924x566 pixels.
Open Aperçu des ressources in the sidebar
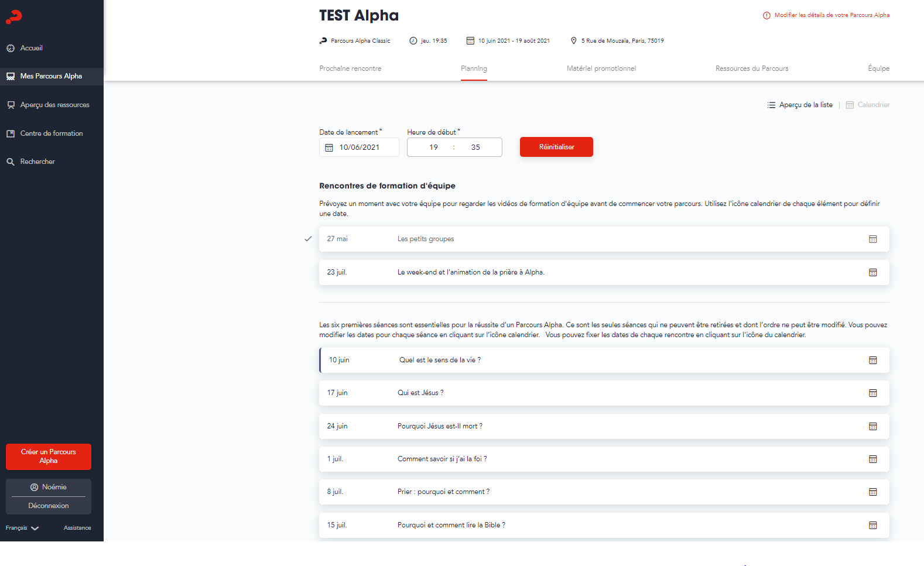point(55,105)
